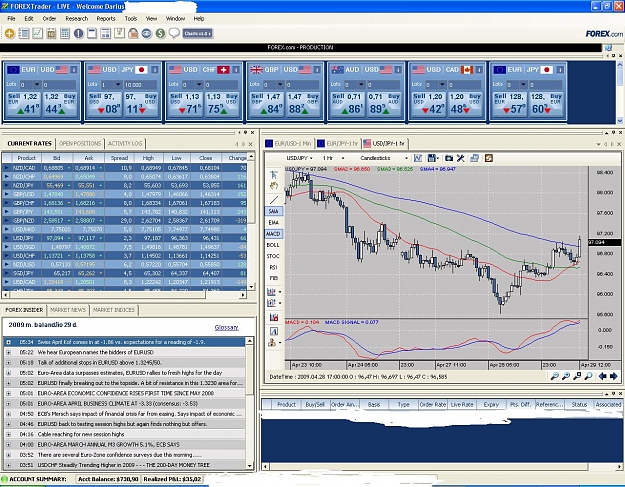
Task: Open the Candlesticks chart type dropdown
Action: click(383, 158)
